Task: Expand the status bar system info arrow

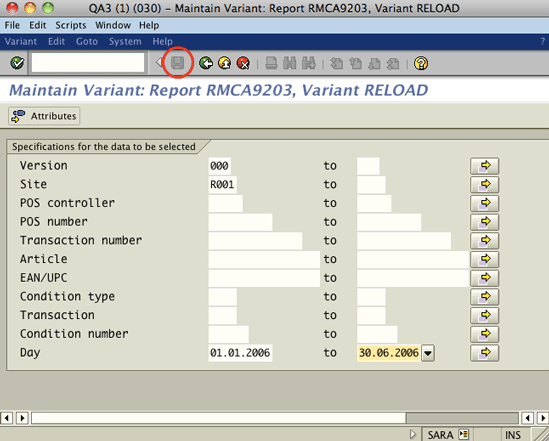Action: coord(413,434)
